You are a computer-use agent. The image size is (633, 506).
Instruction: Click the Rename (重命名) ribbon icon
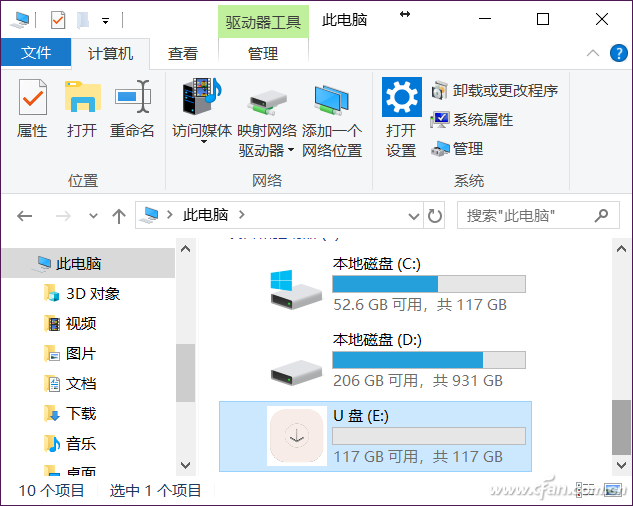(x=132, y=97)
